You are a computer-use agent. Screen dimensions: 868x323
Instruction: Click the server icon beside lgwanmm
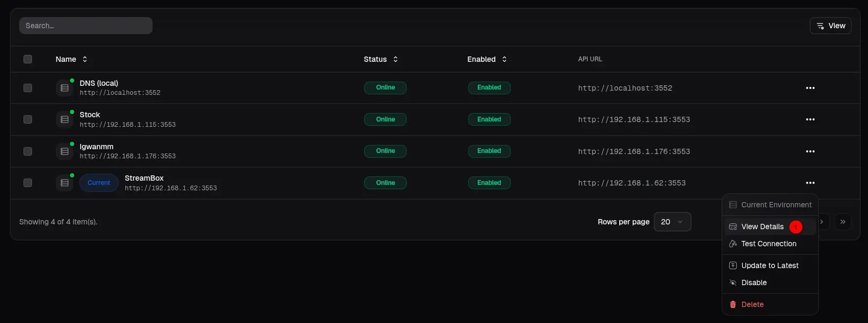coord(65,151)
